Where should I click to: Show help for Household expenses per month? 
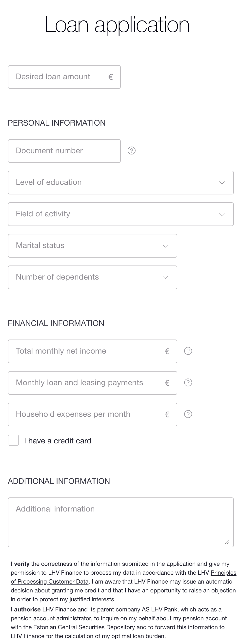(188, 414)
